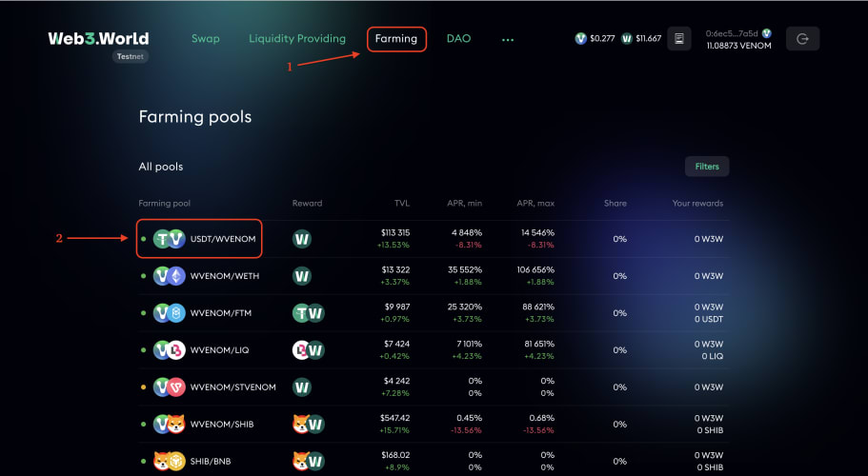This screenshot has height=476, width=868.
Task: Click the WVENOM/FTM pair token icons
Action: 170,313
